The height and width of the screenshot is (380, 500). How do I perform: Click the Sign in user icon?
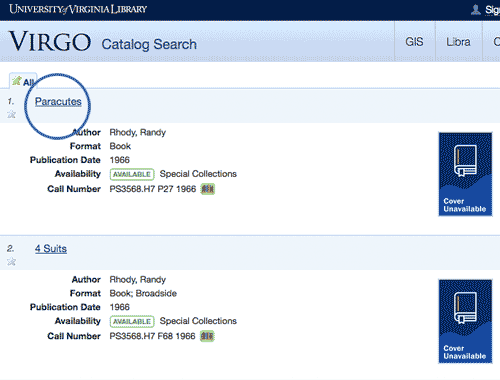point(476,10)
